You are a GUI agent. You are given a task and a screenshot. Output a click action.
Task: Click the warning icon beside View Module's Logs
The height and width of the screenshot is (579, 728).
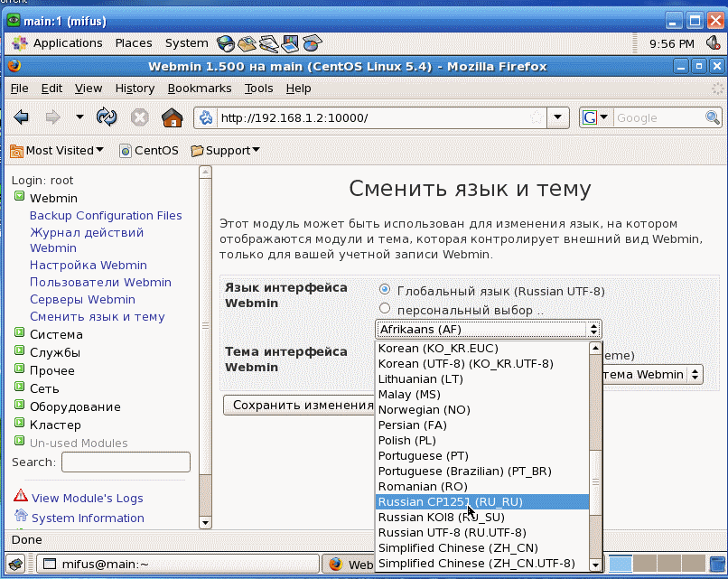(x=21, y=496)
